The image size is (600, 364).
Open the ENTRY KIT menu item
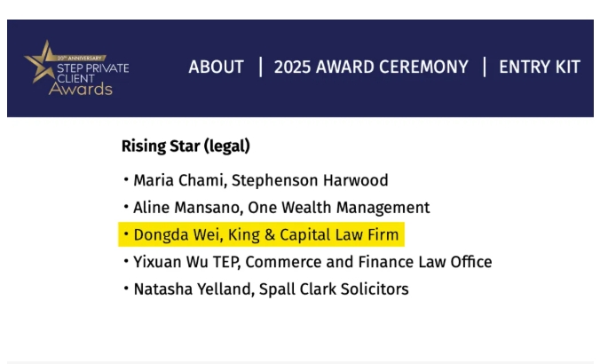[x=539, y=67]
